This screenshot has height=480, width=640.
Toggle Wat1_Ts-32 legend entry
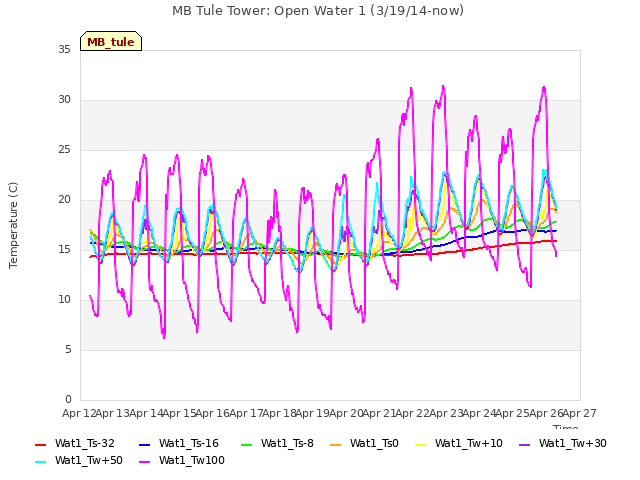[75, 444]
